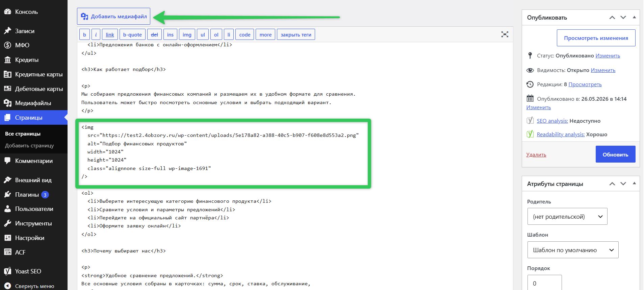Open the SEO analysis link
644x290 pixels.
coord(552,121)
